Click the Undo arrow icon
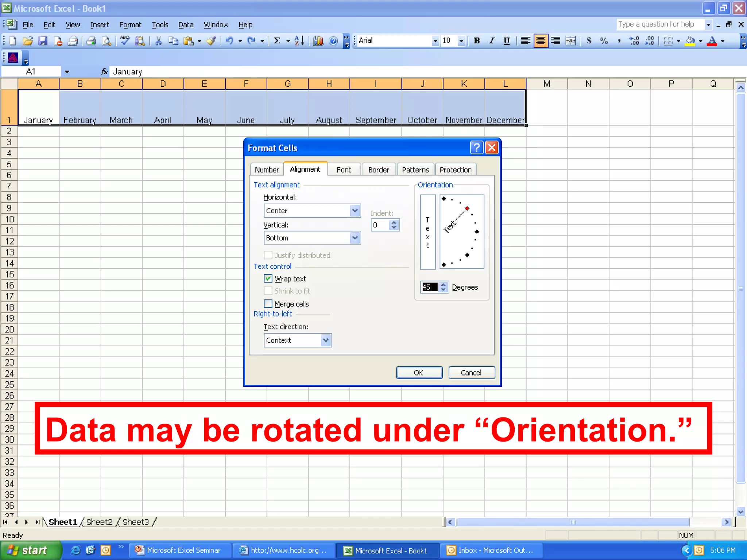The height and width of the screenshot is (560, 747). coord(229,41)
